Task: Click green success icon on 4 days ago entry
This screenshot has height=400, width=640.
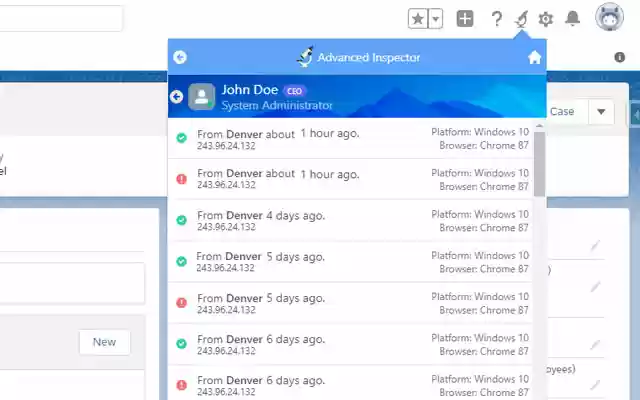Action: click(182, 220)
